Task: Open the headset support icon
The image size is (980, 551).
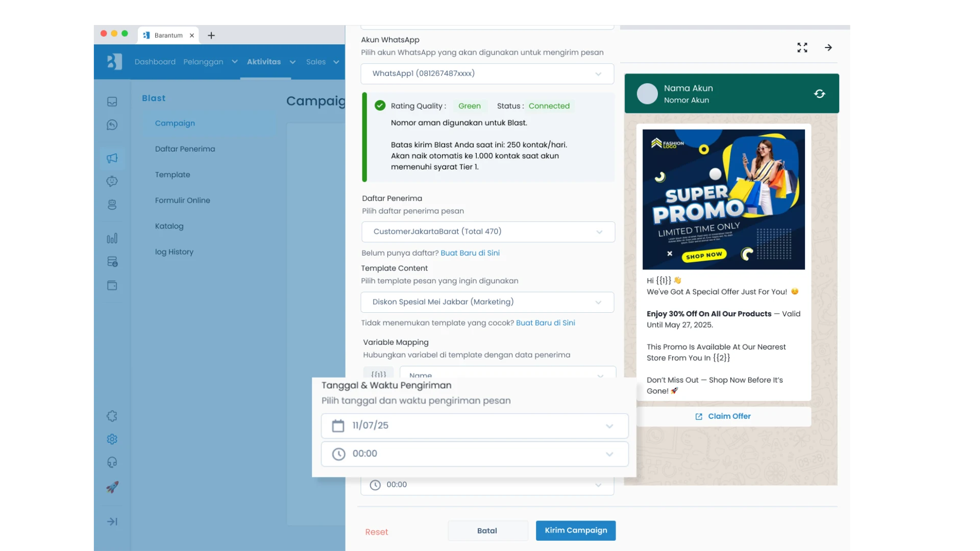Action: pos(112,462)
